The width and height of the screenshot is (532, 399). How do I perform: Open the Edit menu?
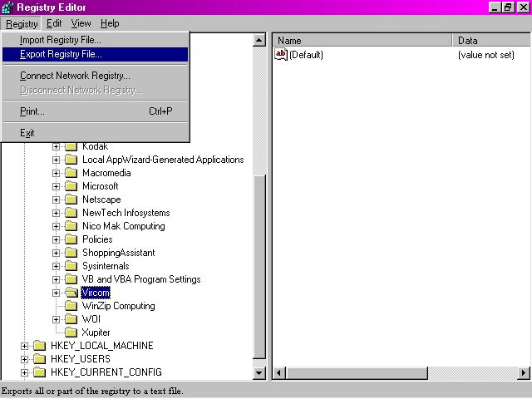coord(54,23)
